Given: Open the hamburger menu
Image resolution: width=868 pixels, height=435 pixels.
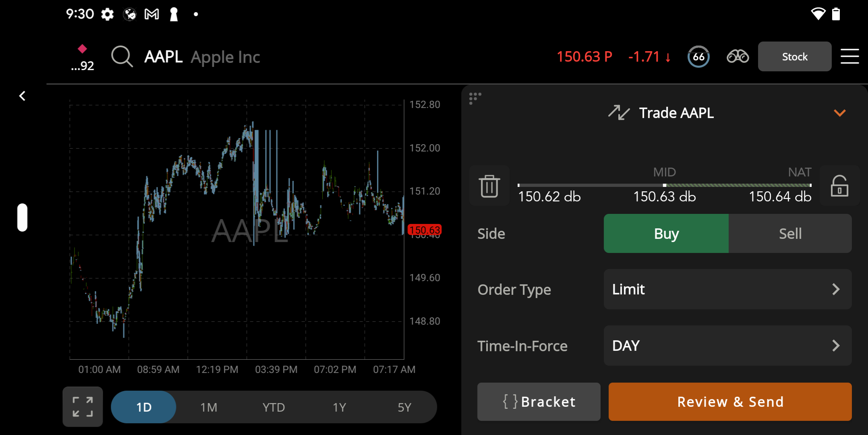Looking at the screenshot, I should point(850,56).
